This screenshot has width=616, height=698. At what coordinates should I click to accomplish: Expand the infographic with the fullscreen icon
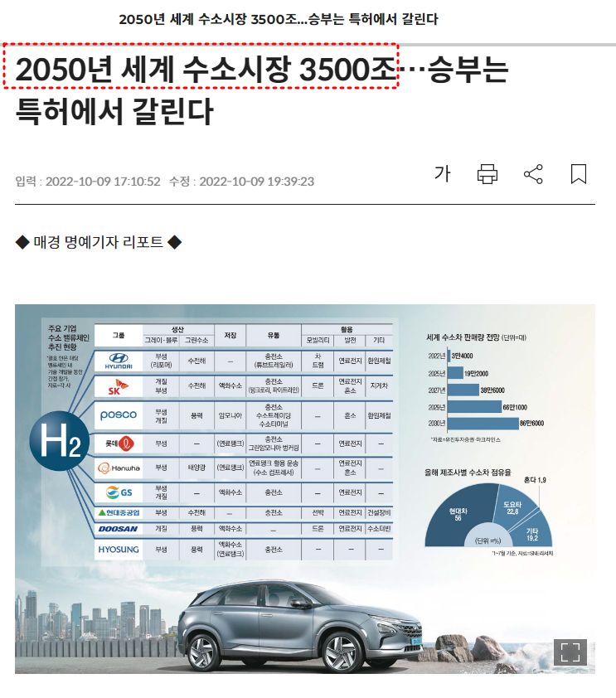570,652
